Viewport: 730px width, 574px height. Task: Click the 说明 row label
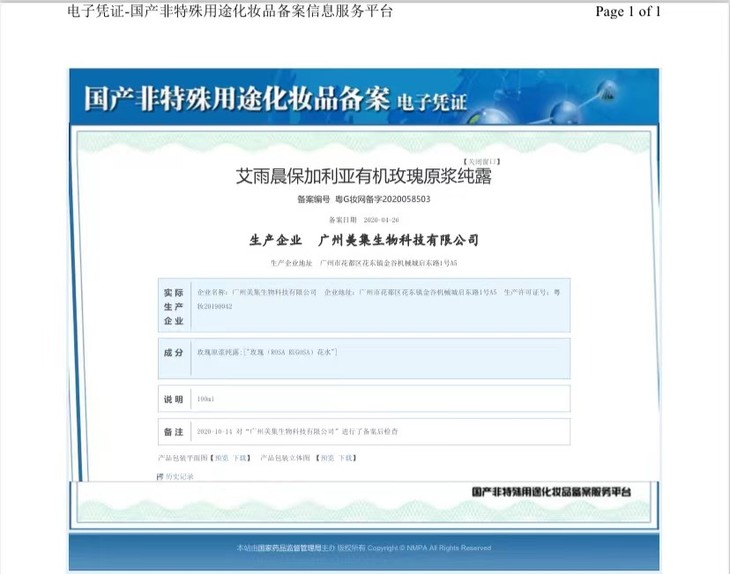click(x=174, y=399)
